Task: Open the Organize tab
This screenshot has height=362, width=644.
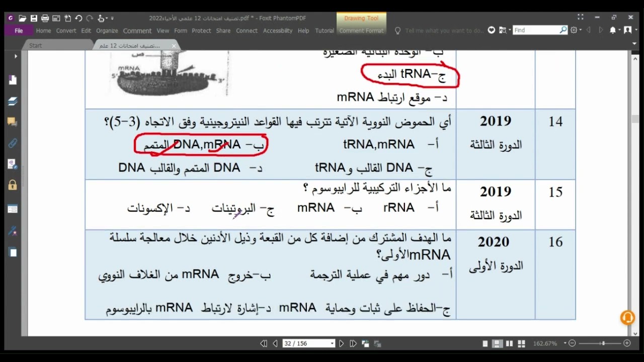Action: [x=107, y=31]
